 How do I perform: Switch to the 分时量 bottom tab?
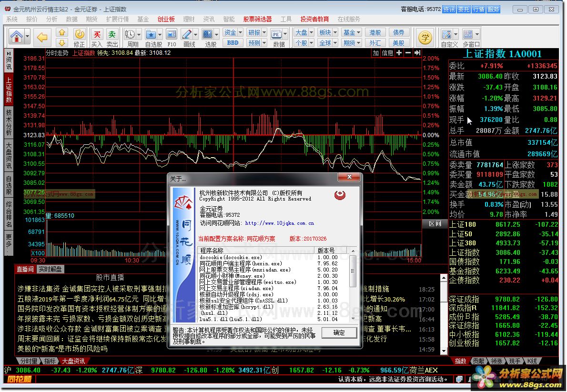coord(29,361)
